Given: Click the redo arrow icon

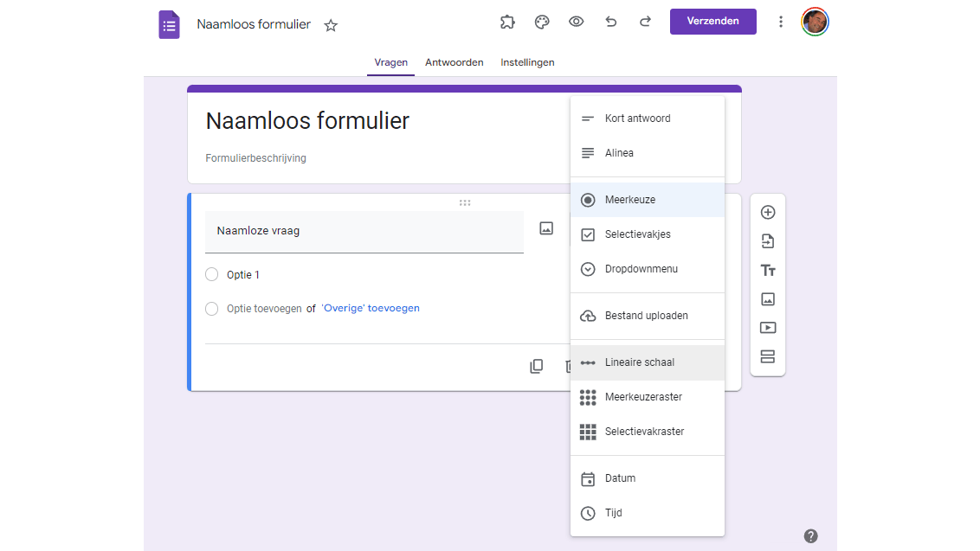Looking at the screenshot, I should click(645, 22).
